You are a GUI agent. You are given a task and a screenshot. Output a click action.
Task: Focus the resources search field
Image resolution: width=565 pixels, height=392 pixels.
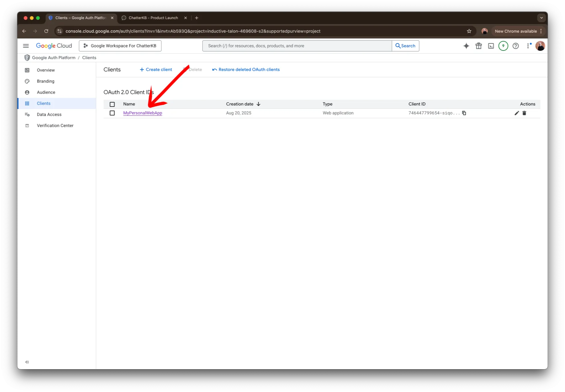[297, 46]
